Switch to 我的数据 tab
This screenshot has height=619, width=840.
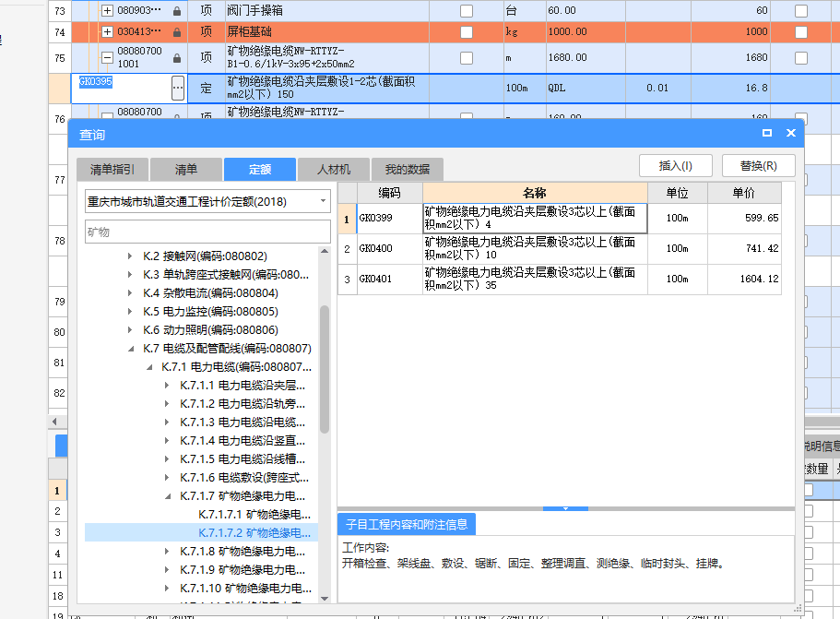[408, 170]
